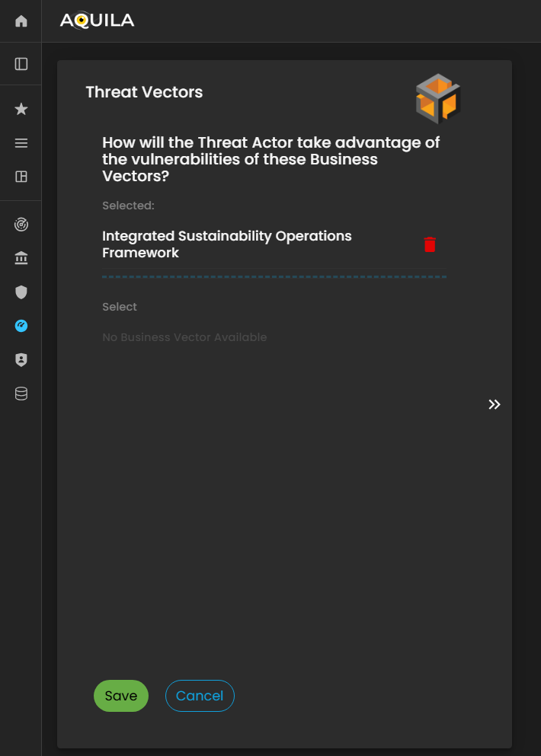Open favorites star icon in sidebar

[21, 110]
